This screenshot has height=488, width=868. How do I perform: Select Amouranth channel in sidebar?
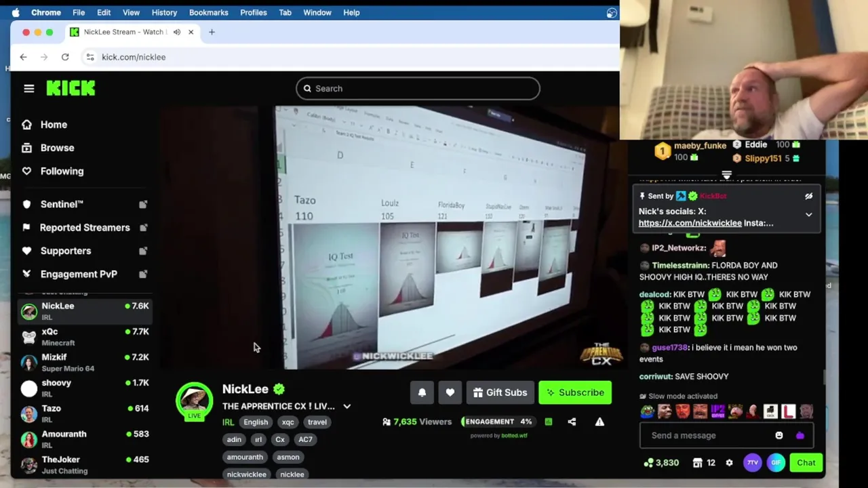click(x=85, y=439)
